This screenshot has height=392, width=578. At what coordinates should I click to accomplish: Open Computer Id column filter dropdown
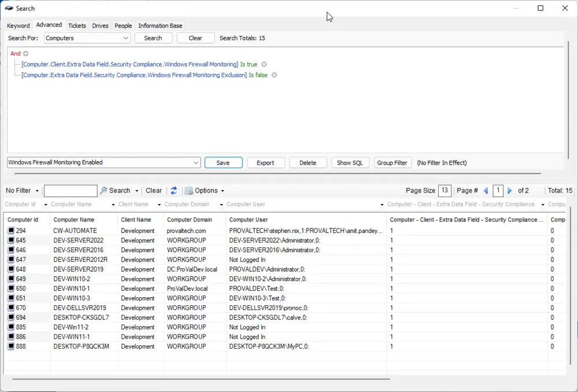[x=46, y=205]
